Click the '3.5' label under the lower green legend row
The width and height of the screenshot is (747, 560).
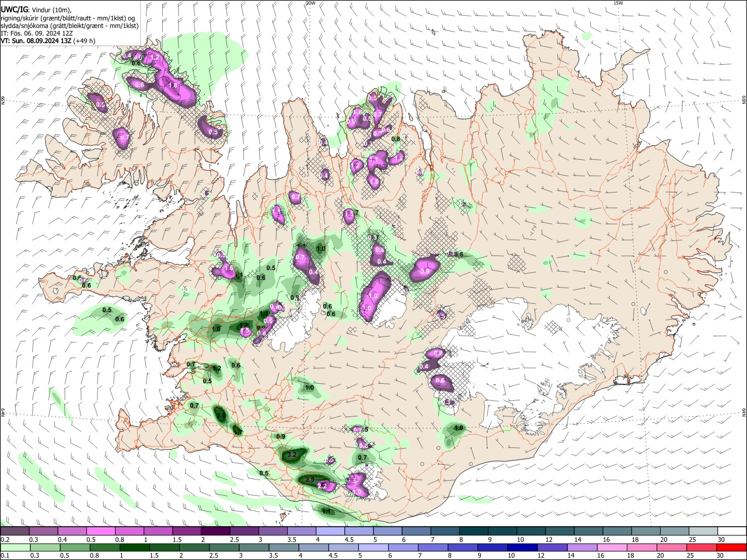[x=273, y=555]
